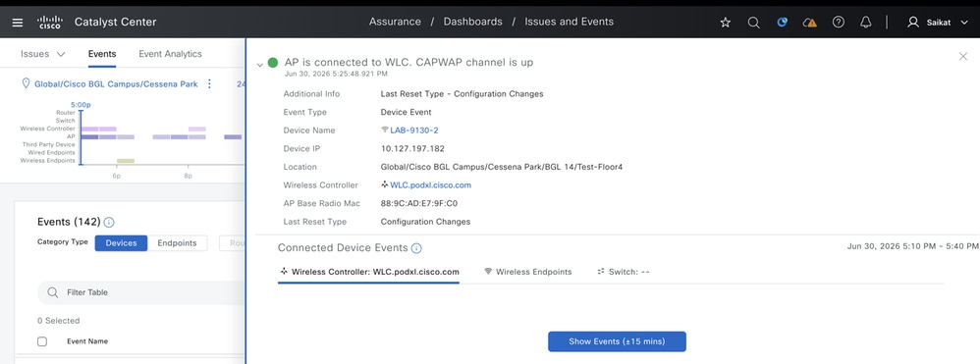Click the Catalyst Center title

(115, 23)
